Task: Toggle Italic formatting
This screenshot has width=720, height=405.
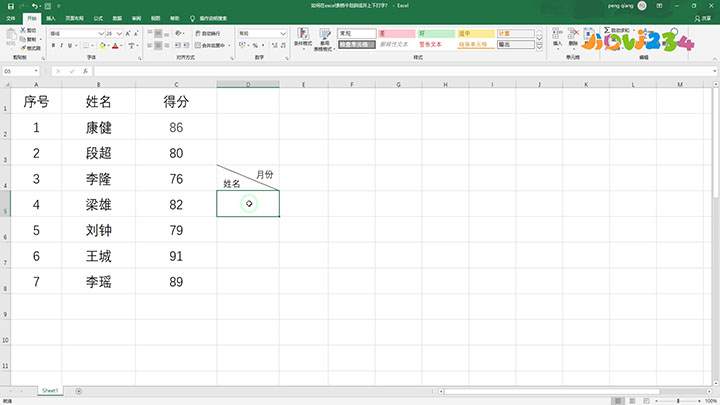Action: point(62,45)
